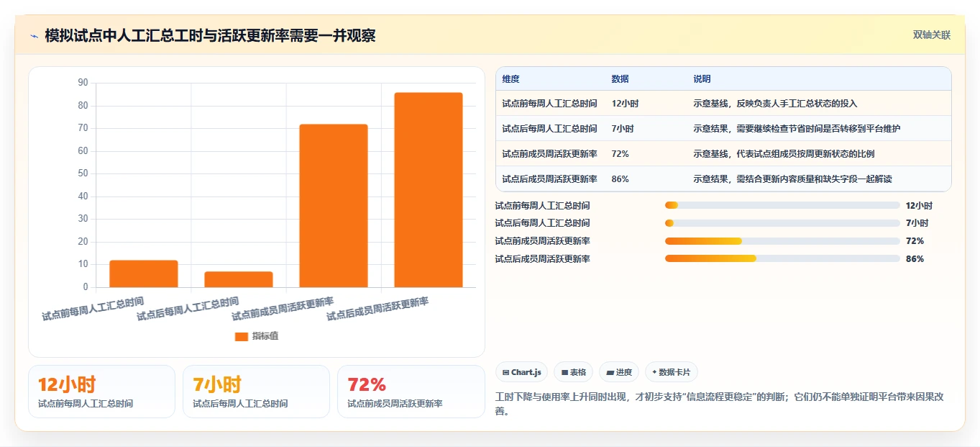Click the chart x-axis label 试点后成员周活跃更新率
Viewport: 980px width, 447px height.
(x=377, y=309)
